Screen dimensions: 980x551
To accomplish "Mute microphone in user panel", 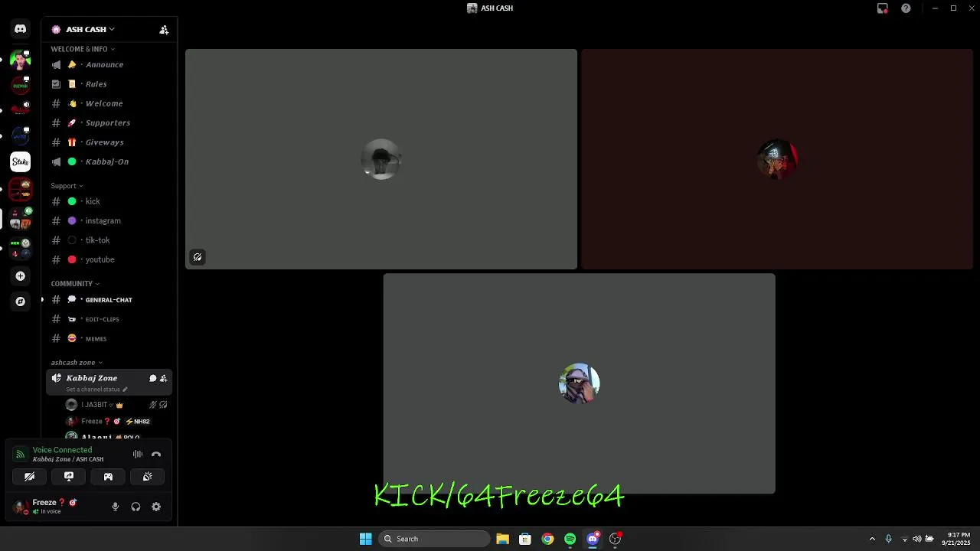I will pos(116,507).
